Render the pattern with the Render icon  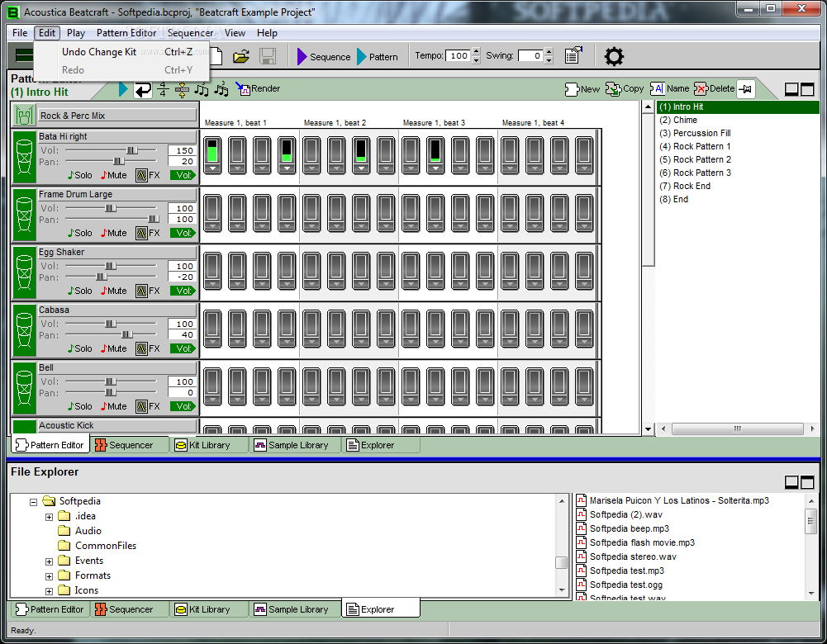click(258, 88)
